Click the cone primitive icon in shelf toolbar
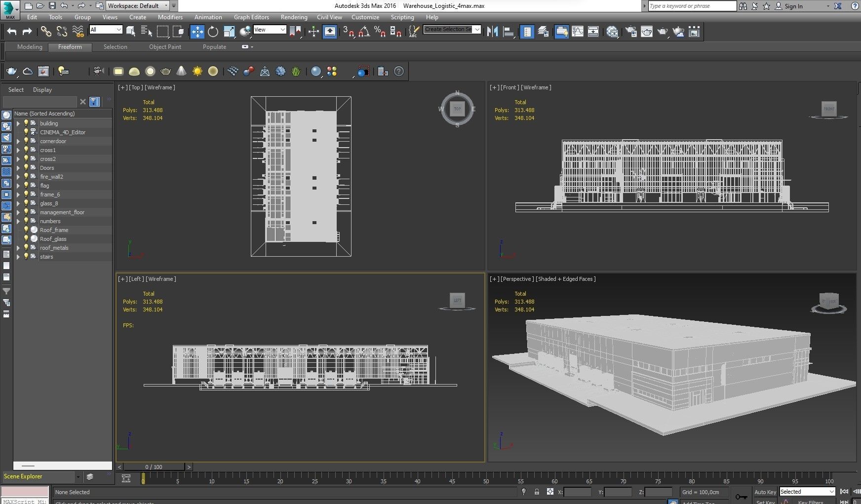The width and height of the screenshot is (861, 504). 182,72
